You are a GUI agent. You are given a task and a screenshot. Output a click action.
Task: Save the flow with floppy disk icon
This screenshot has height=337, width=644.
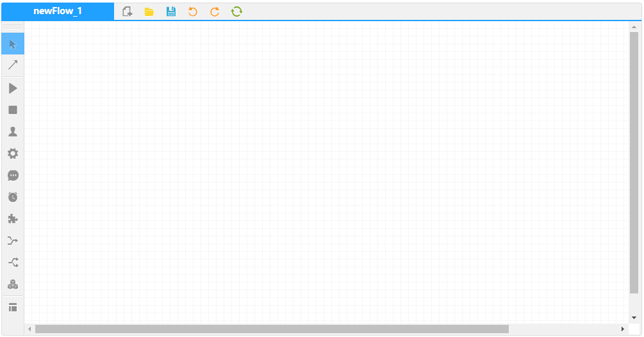(171, 12)
